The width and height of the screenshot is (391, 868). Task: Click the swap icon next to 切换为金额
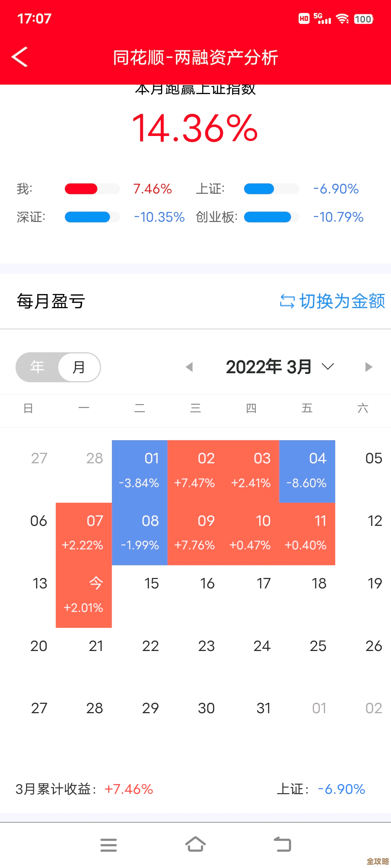pyautogui.click(x=287, y=301)
